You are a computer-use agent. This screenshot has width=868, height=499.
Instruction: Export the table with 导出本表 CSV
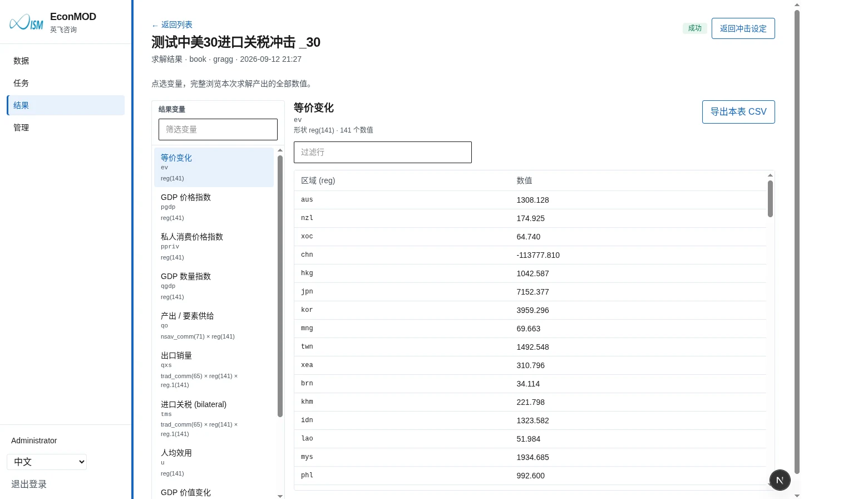[738, 112]
